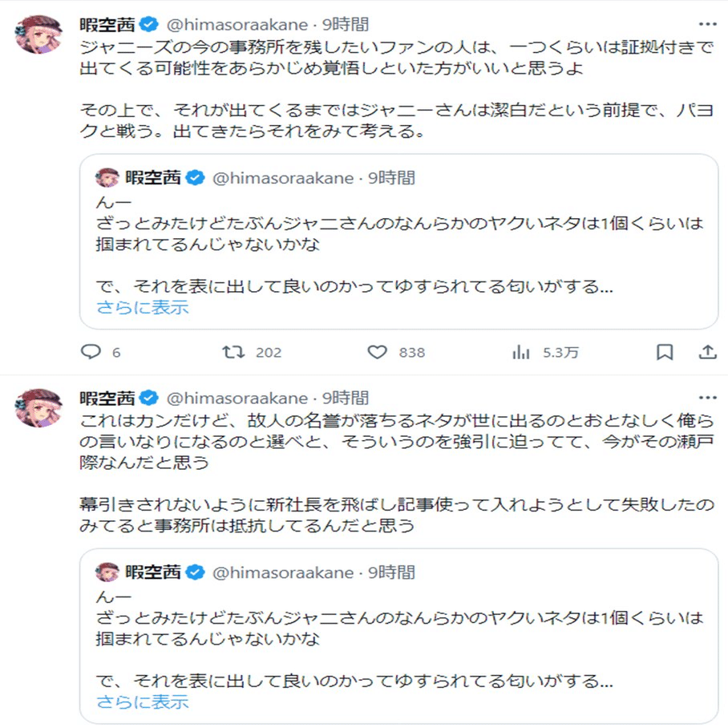
Task: Click verified badge on second tweet
Action: [x=148, y=398]
